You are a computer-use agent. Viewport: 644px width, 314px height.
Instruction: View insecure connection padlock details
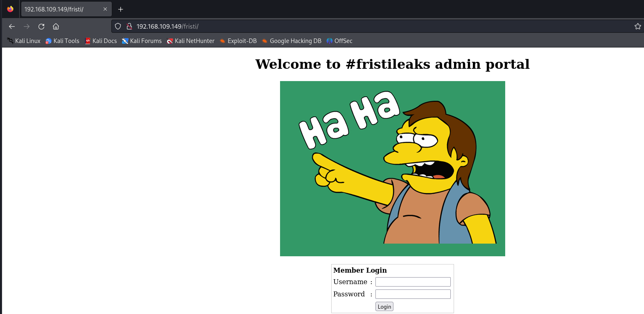[129, 26]
